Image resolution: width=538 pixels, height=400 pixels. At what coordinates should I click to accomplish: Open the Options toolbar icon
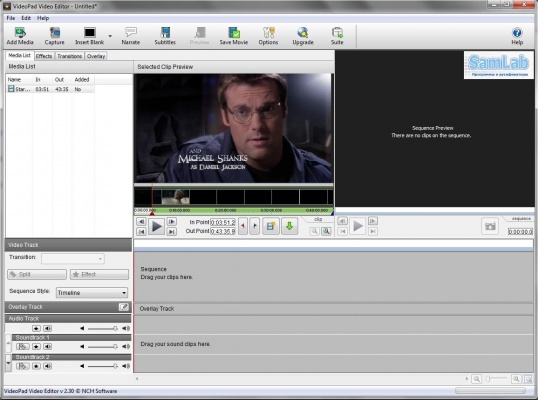click(x=268, y=36)
